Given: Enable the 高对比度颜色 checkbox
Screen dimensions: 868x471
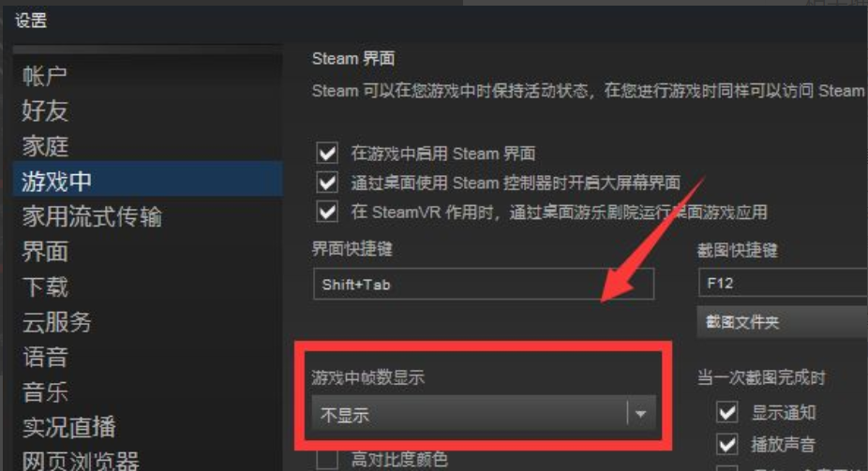Looking at the screenshot, I should pyautogui.click(x=327, y=460).
